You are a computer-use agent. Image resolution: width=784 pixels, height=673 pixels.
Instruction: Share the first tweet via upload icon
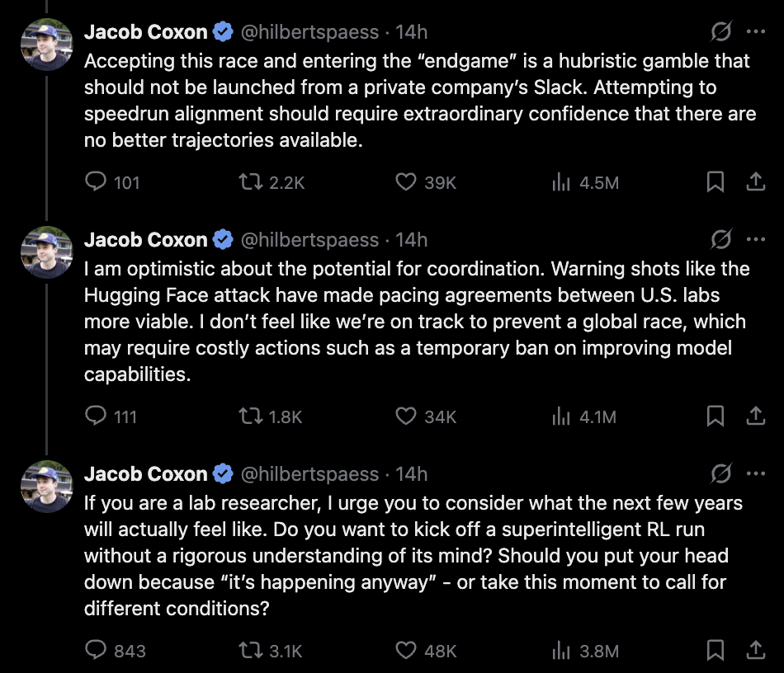[x=755, y=181]
